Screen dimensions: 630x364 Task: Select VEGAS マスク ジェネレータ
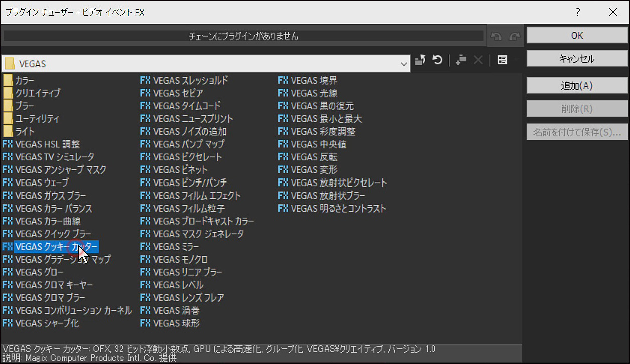pos(192,234)
